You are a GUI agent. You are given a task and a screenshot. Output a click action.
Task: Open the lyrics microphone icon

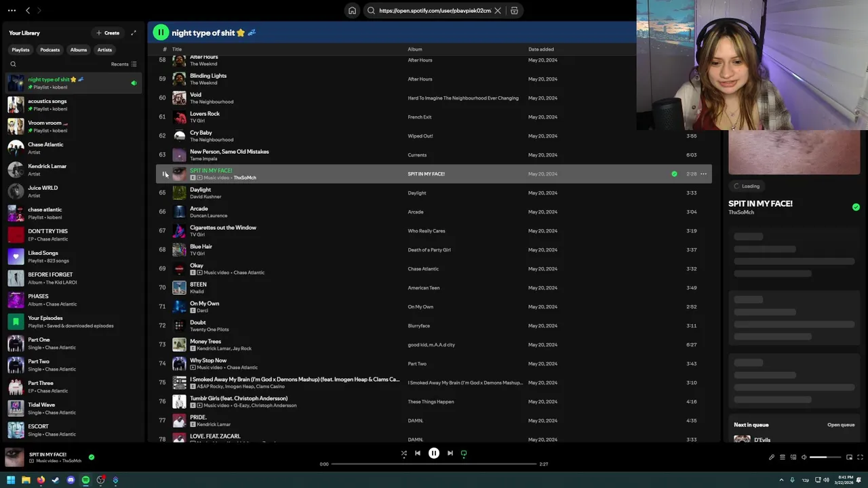[772, 457]
